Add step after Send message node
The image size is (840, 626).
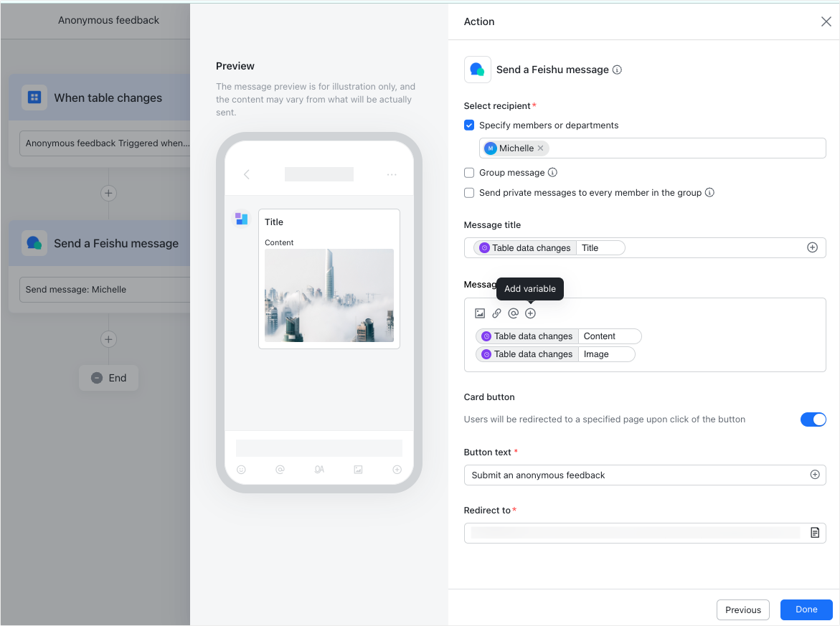pyautogui.click(x=108, y=339)
